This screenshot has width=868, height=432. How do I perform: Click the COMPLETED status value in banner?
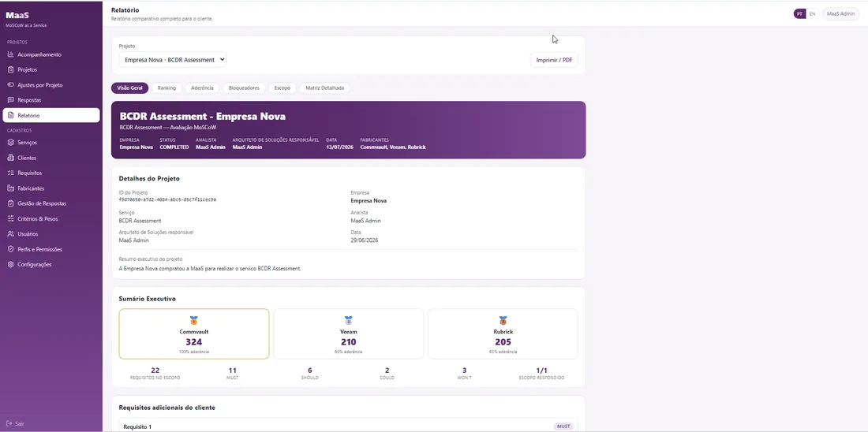point(174,147)
